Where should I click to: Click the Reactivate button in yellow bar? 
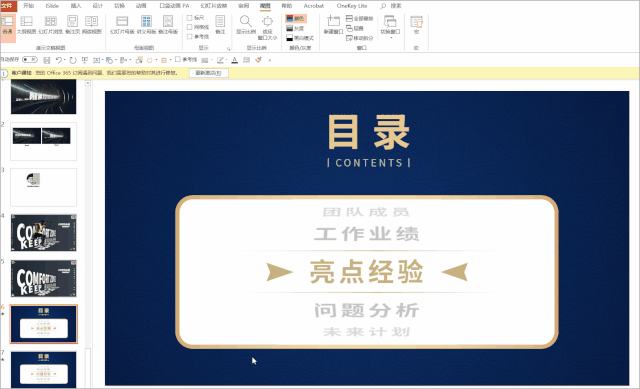click(209, 73)
